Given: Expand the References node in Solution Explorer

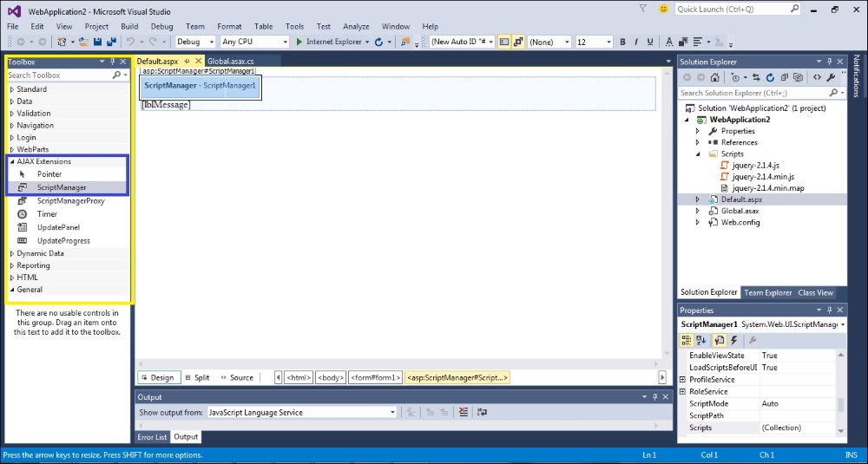Looking at the screenshot, I should pyautogui.click(x=698, y=142).
